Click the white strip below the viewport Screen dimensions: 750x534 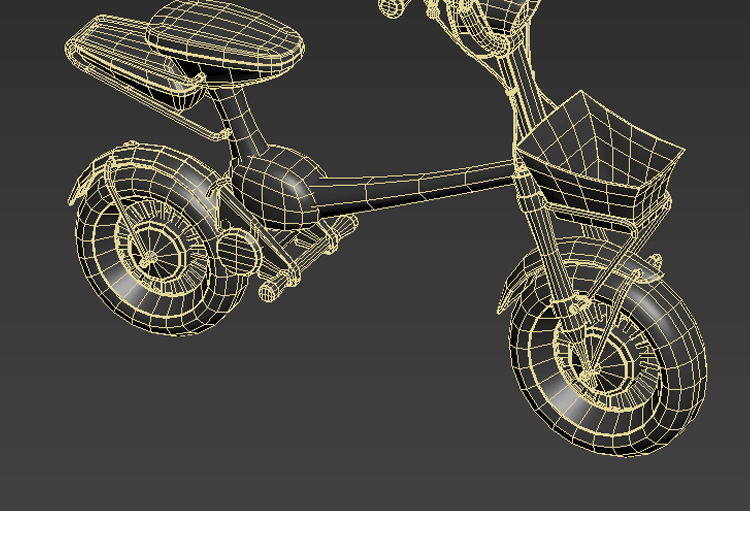pos(375,522)
